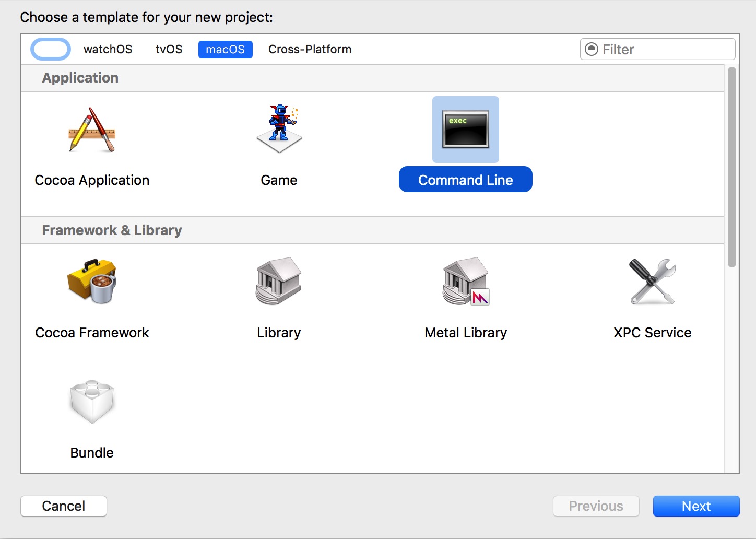Screen dimensions: 756x539
Task: Select the outlined blank platform tab
Action: 51,50
